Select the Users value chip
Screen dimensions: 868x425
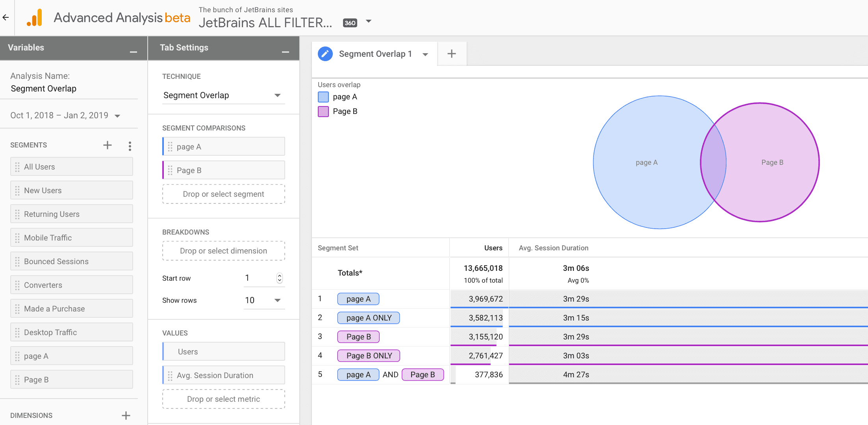point(224,352)
